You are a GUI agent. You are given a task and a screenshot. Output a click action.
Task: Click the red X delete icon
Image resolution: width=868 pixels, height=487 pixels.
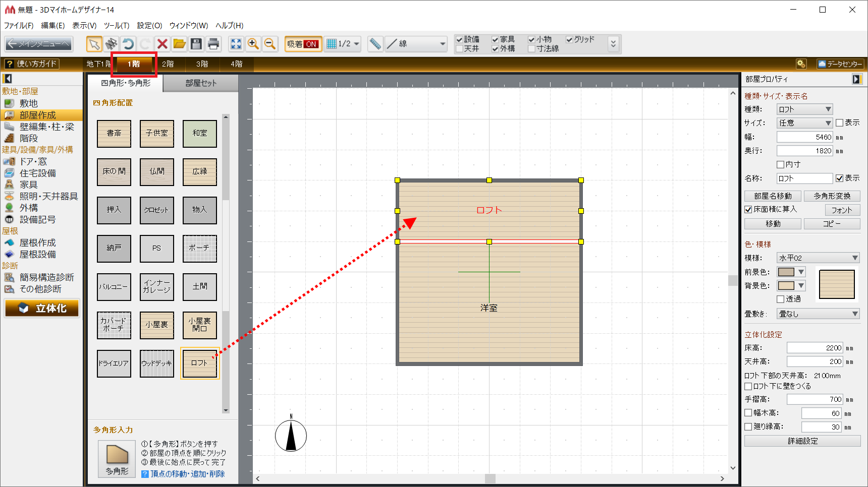[162, 44]
